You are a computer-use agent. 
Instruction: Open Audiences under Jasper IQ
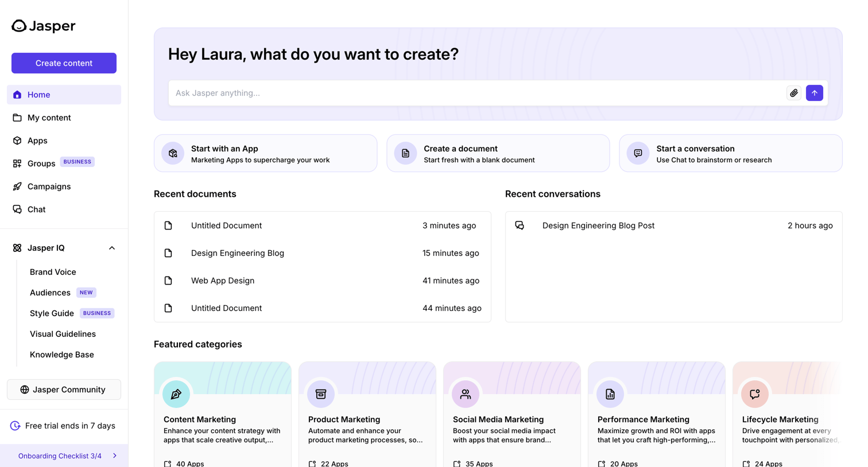(50, 293)
